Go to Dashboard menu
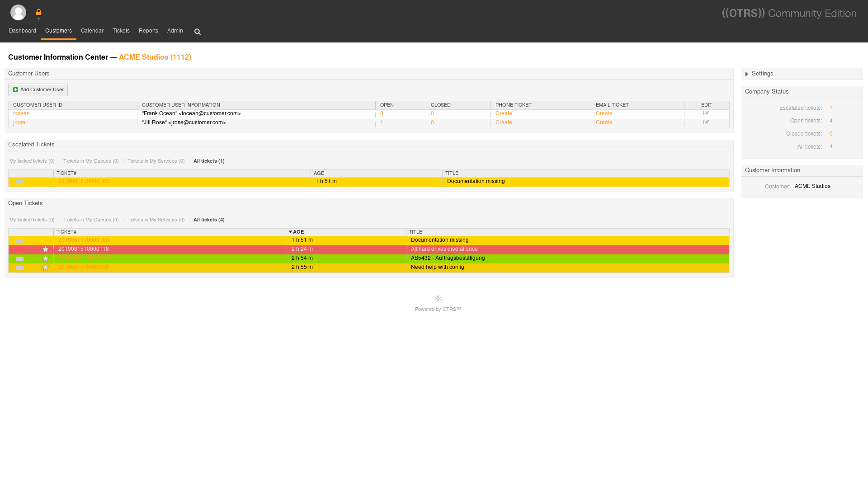Screen dimensions: 868x488 tap(23, 31)
